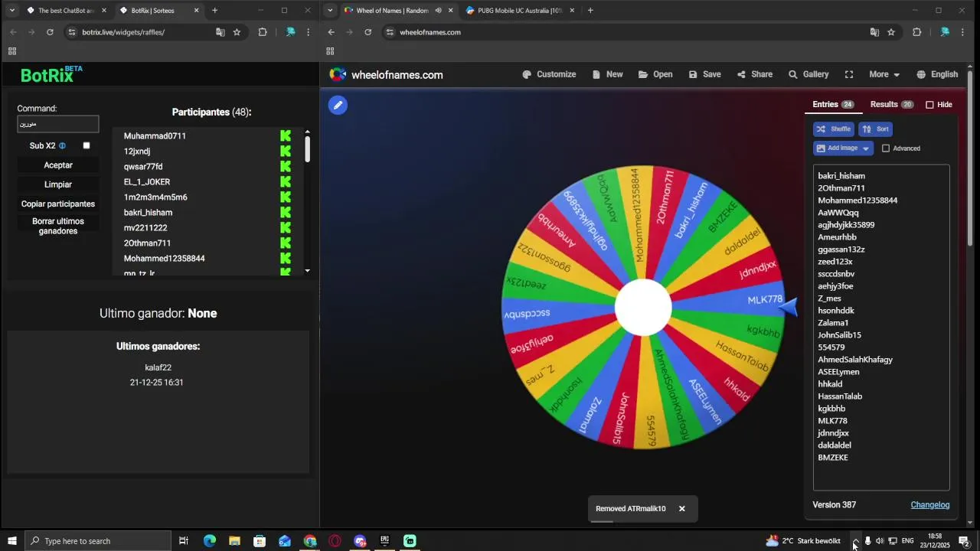The width and height of the screenshot is (980, 551).
Task: Bookmark the BotRix page star icon
Action: pos(237,32)
